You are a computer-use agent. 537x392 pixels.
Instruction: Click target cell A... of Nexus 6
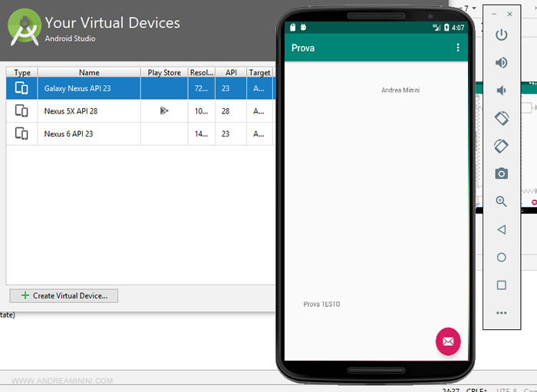[259, 133]
